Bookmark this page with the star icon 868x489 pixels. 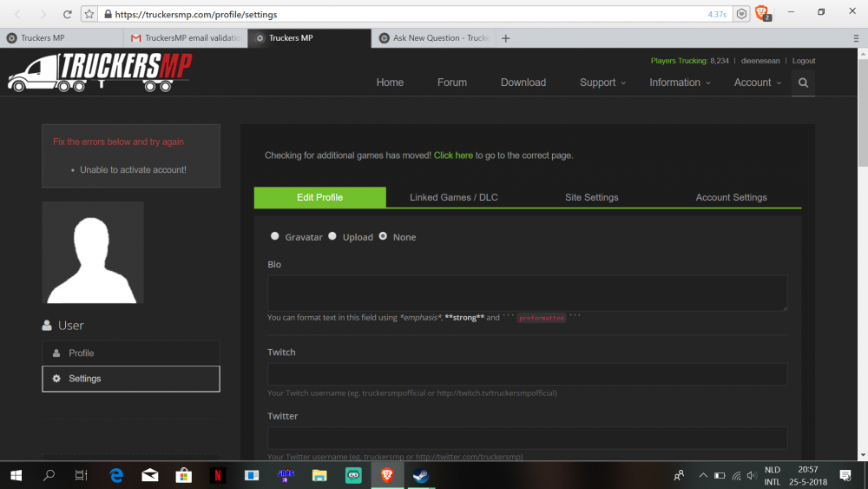pos(89,14)
